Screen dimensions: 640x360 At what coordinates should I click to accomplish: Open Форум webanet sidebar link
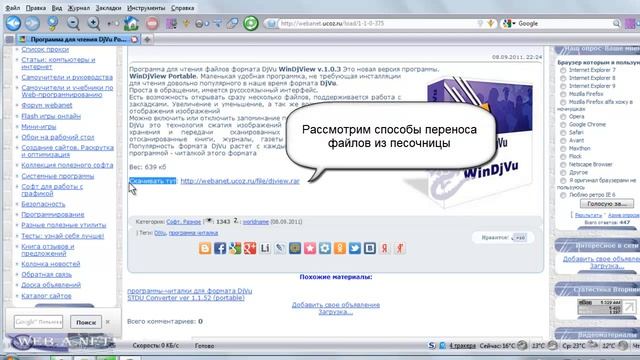tap(47, 105)
